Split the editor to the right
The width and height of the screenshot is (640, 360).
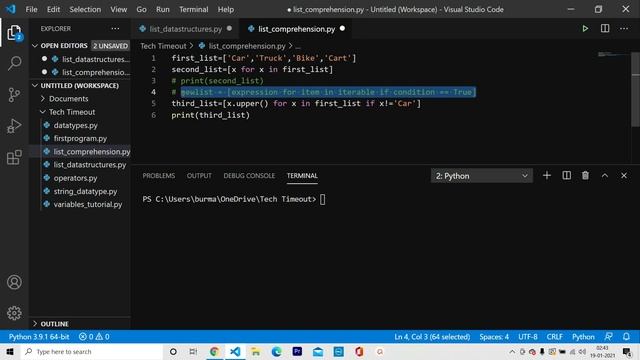[605, 29]
